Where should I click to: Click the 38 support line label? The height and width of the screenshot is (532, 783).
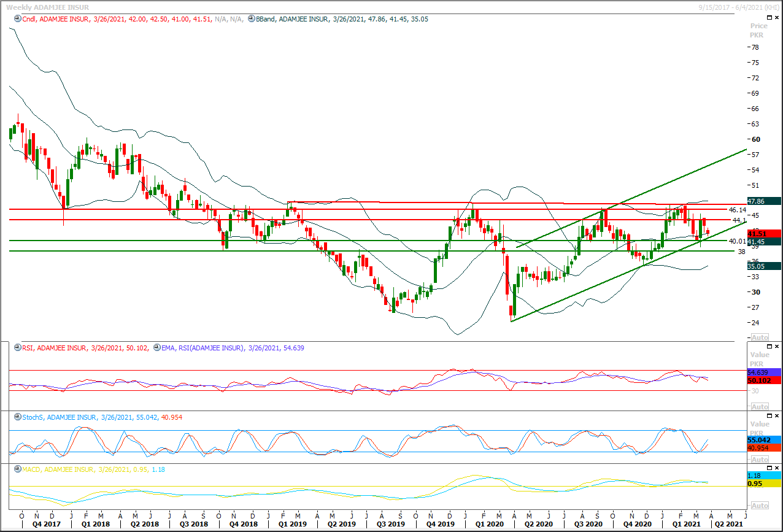[741, 252]
